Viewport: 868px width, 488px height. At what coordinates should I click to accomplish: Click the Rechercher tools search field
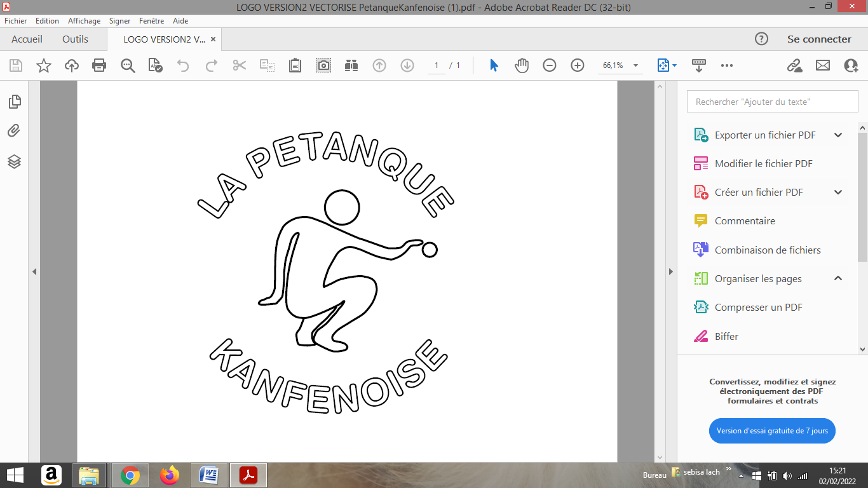coord(772,102)
